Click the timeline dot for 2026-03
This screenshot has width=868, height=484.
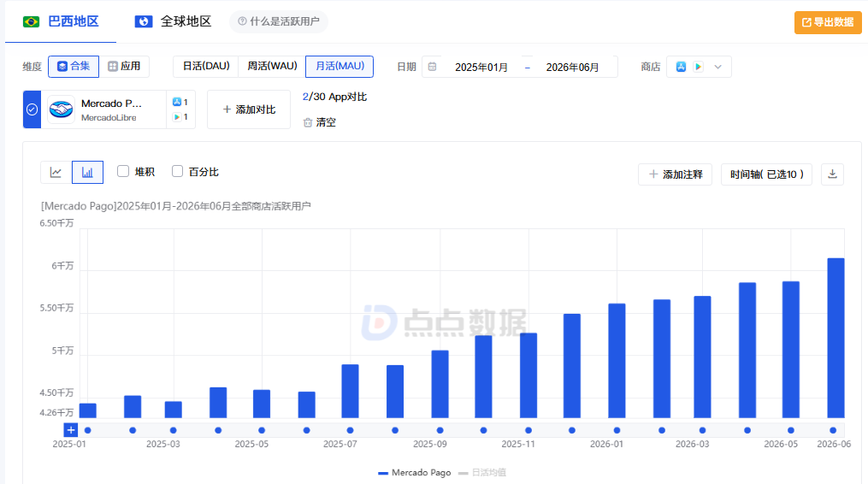(702, 430)
